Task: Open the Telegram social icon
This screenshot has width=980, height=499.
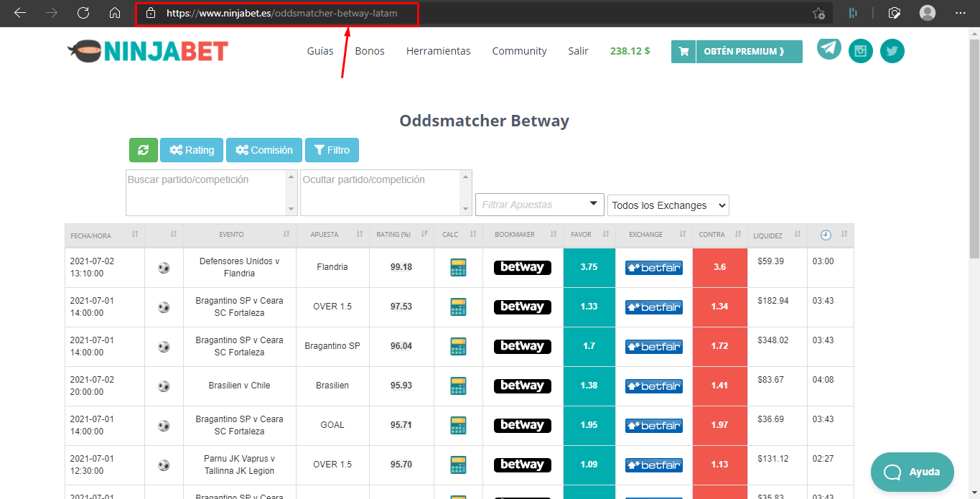Action: click(x=829, y=48)
